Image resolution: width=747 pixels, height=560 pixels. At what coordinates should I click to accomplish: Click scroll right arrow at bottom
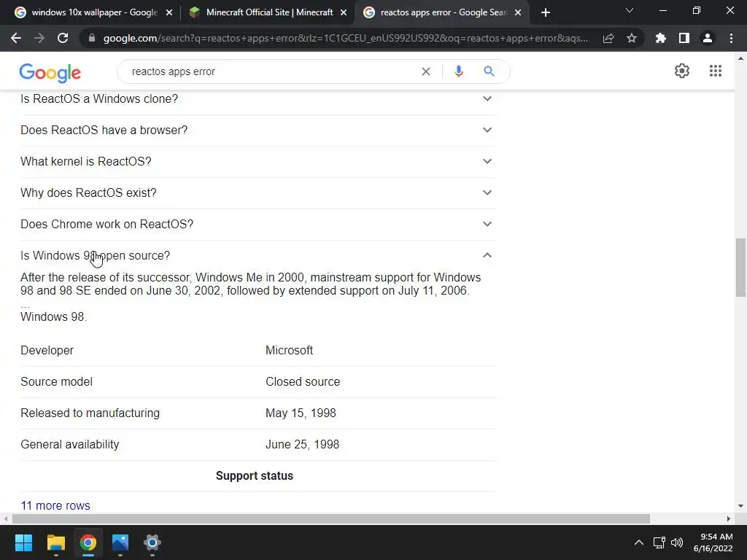pos(729,518)
